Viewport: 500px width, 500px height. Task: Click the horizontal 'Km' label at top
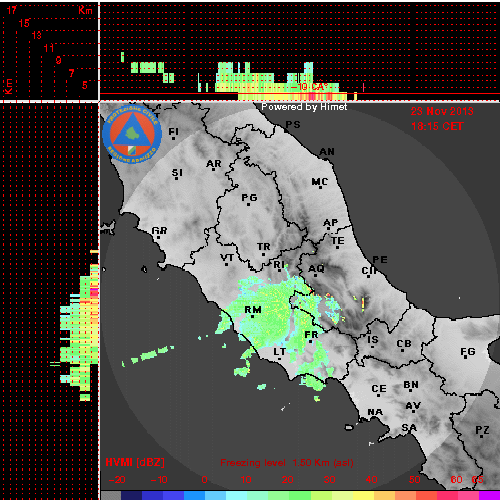85,10
